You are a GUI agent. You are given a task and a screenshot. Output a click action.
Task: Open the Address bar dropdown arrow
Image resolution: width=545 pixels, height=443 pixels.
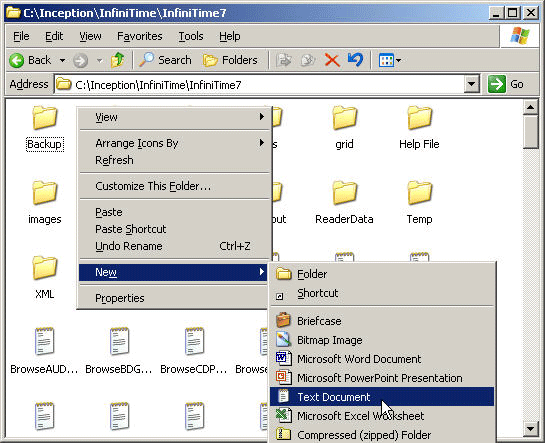[x=472, y=84]
